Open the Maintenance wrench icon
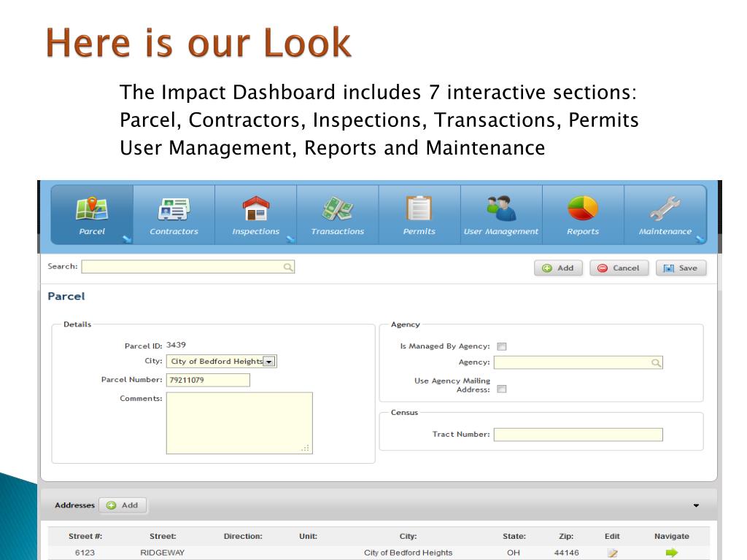Screen dimensions: 747x560 pos(665,209)
